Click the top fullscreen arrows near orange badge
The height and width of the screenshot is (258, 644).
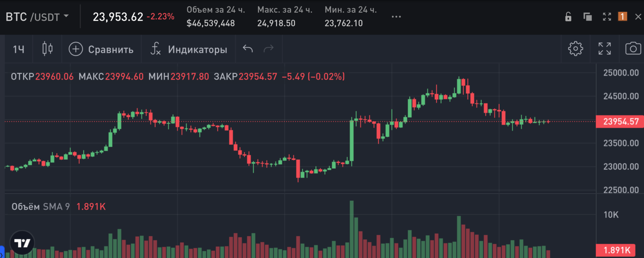point(607,17)
